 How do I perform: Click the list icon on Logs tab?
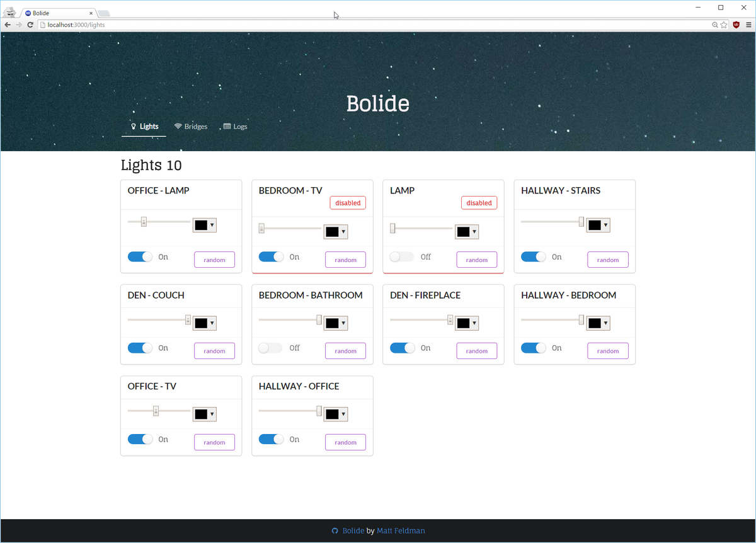pos(227,127)
